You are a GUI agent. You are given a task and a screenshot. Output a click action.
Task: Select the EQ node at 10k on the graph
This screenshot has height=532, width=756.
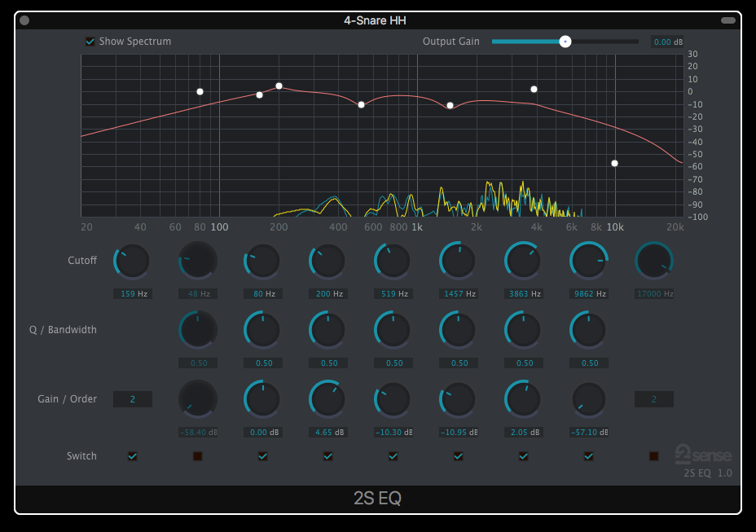(614, 163)
